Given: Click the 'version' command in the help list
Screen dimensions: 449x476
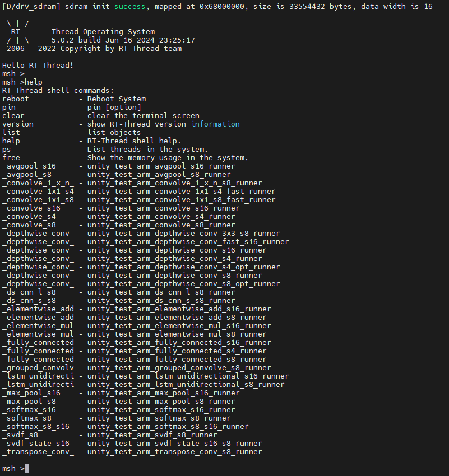Looking at the screenshot, I should pos(18,124).
